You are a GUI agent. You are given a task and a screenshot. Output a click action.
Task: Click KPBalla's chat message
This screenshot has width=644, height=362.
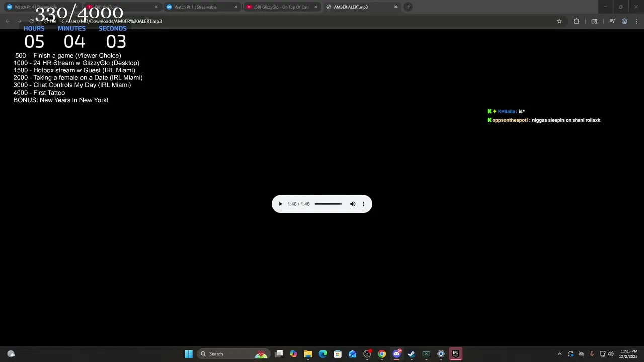pos(506,111)
